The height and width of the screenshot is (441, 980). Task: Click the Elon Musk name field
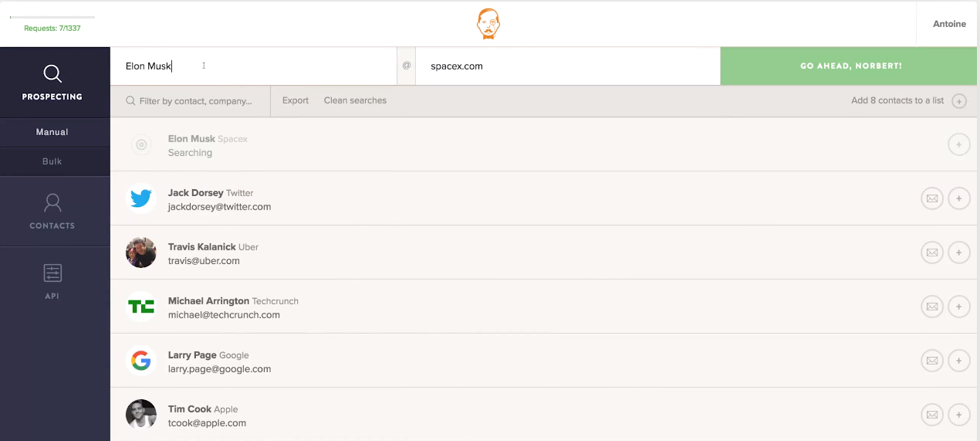(253, 66)
